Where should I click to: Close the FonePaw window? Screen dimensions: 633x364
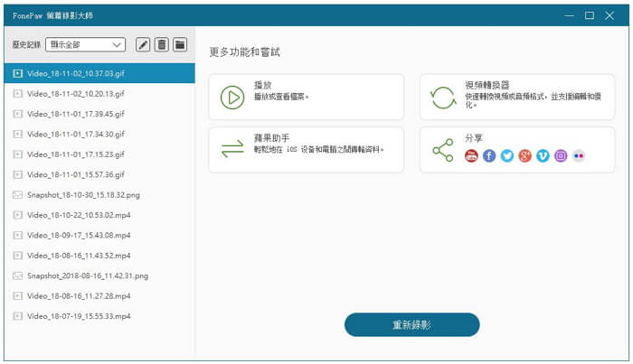coord(609,15)
